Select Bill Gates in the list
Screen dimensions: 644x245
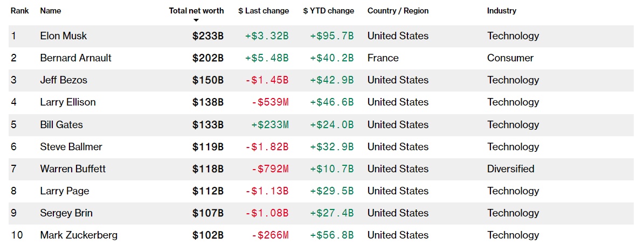61,125
